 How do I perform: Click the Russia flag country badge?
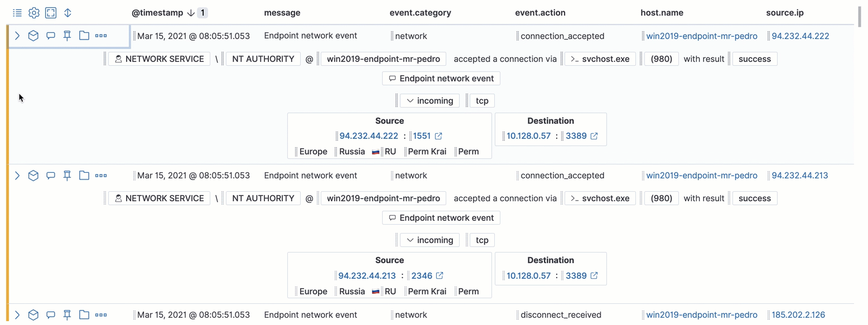pos(375,151)
